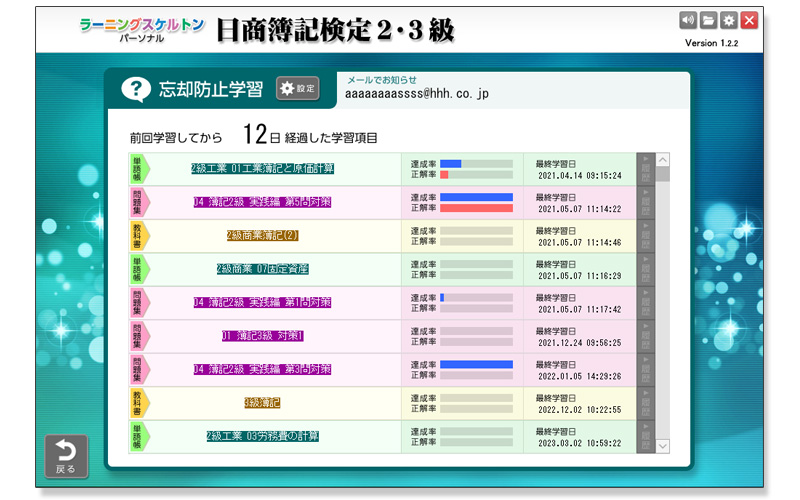Click 単語帳 tag of 03労務費の計算 row
Screen dimensions: 800x500
coord(139,437)
